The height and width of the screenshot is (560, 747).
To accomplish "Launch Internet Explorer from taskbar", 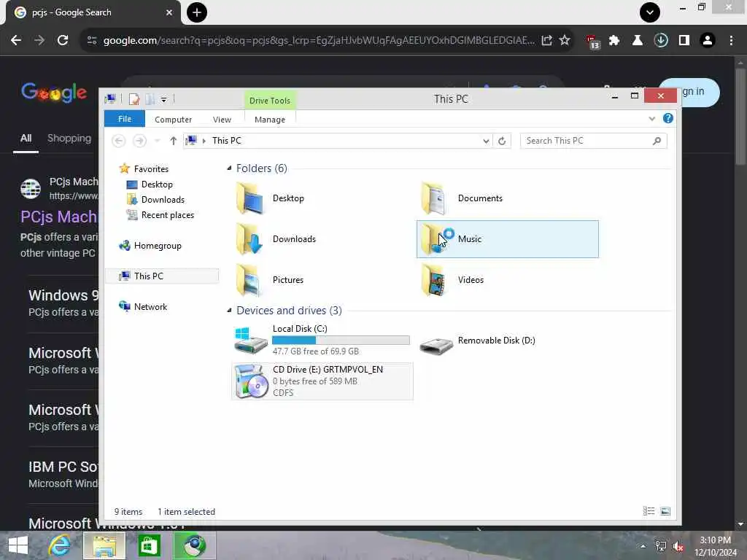I will (x=60, y=545).
